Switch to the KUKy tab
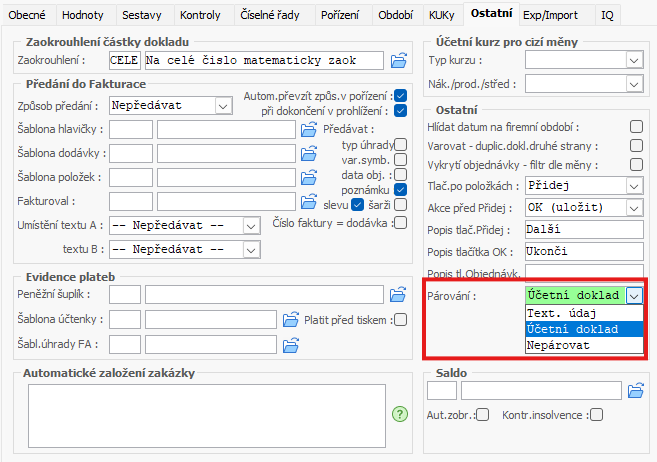This screenshot has height=462, width=657. pyautogui.click(x=442, y=15)
